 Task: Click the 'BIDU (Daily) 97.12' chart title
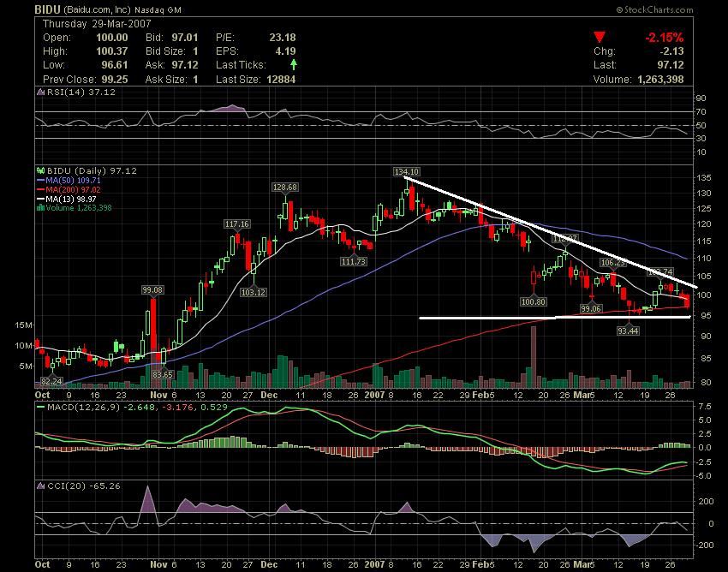(x=92, y=171)
